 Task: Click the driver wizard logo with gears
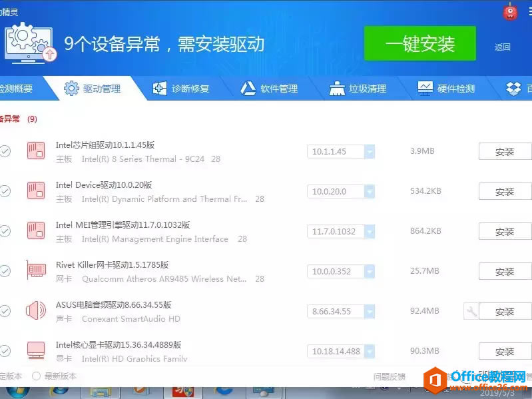click(x=30, y=43)
